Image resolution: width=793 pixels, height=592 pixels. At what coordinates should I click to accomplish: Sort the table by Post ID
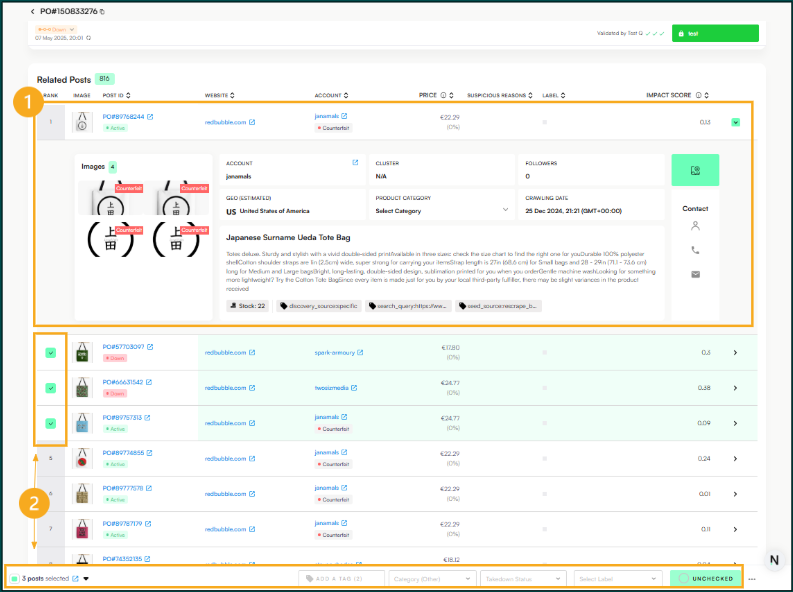pos(128,95)
